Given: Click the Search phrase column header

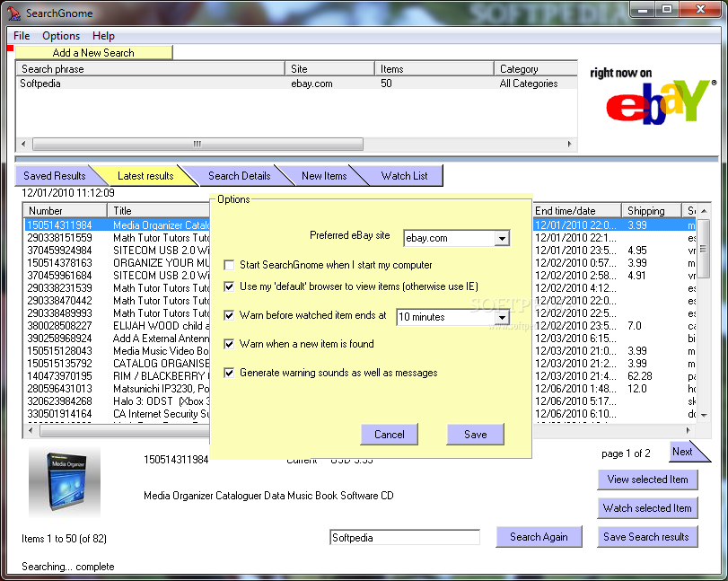Looking at the screenshot, I should tap(151, 69).
